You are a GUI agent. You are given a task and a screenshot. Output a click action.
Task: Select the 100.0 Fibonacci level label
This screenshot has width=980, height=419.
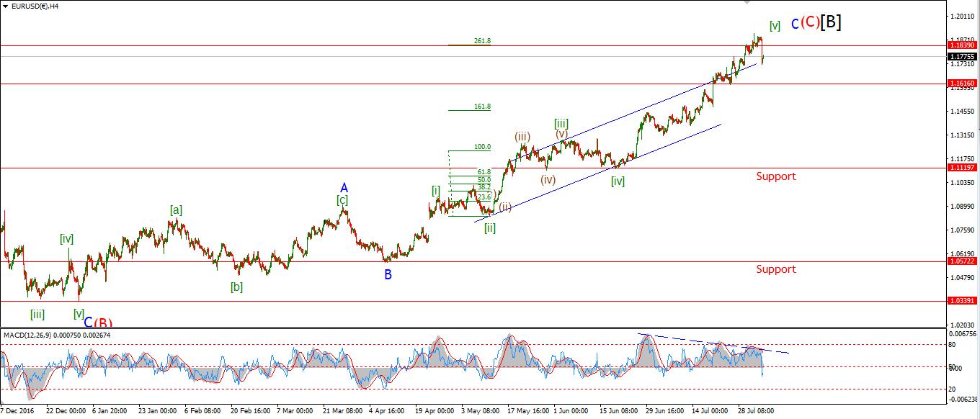[483, 147]
